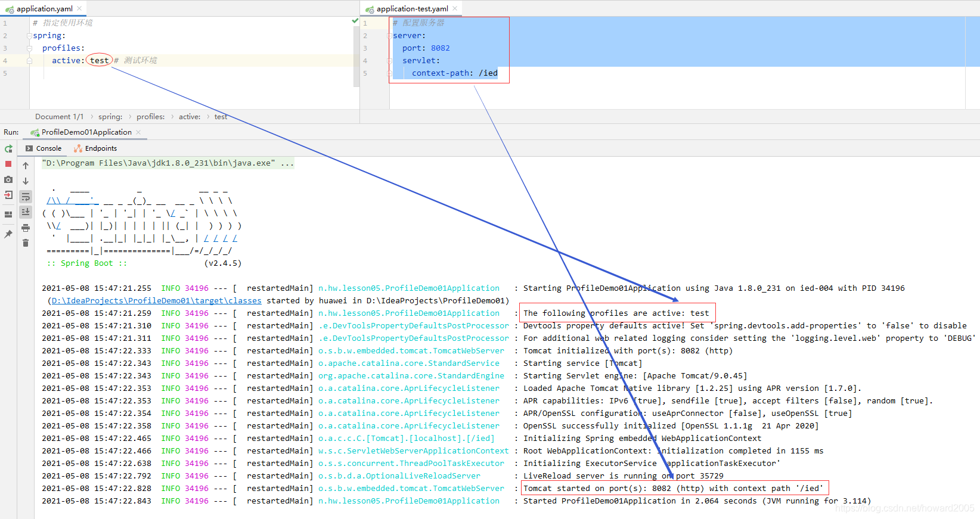This screenshot has height=519, width=980.
Task: Click 'Started ProfileDemo01Application in 2.064 seconds' message
Action: [x=697, y=501]
